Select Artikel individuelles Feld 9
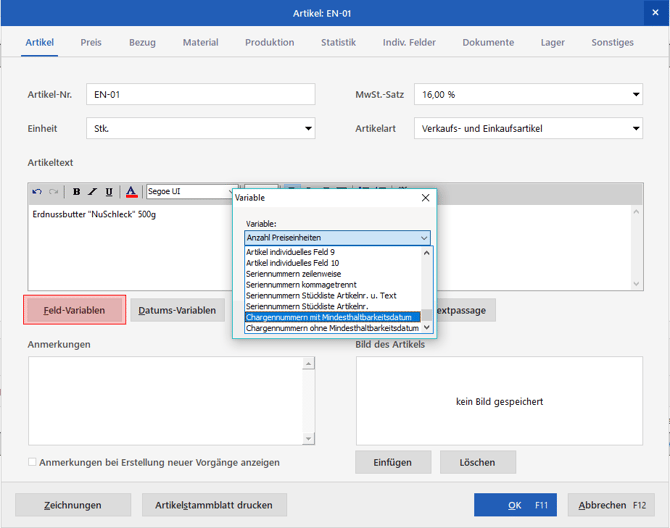The image size is (670, 528). 333,252
